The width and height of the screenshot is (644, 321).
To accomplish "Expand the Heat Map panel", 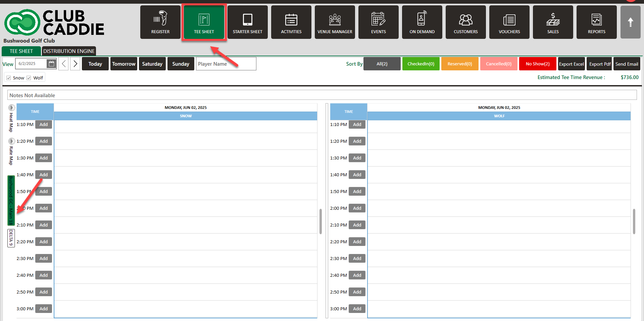I will 11,108.
